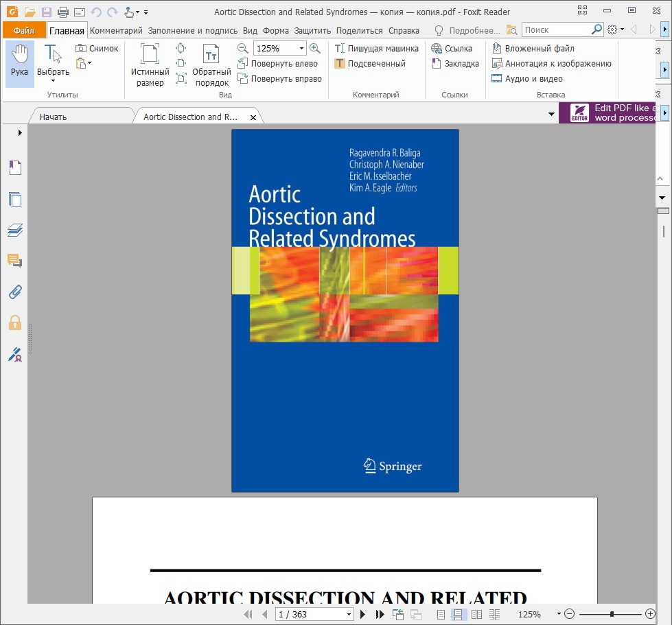Expand the settings gear dropdown
672x625 pixels.
623,30
